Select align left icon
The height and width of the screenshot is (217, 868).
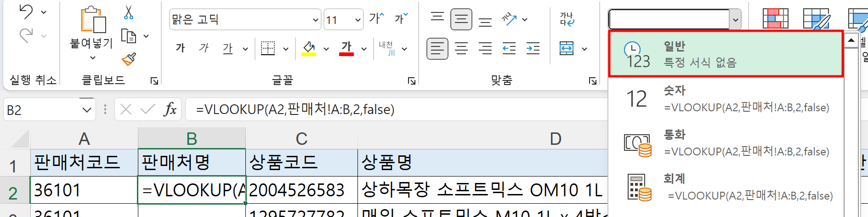(437, 48)
